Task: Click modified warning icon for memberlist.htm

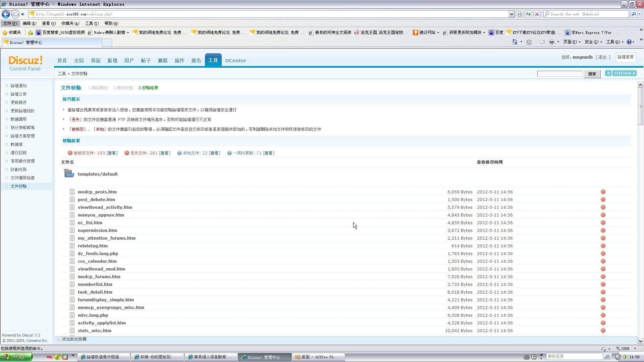Action: click(603, 284)
